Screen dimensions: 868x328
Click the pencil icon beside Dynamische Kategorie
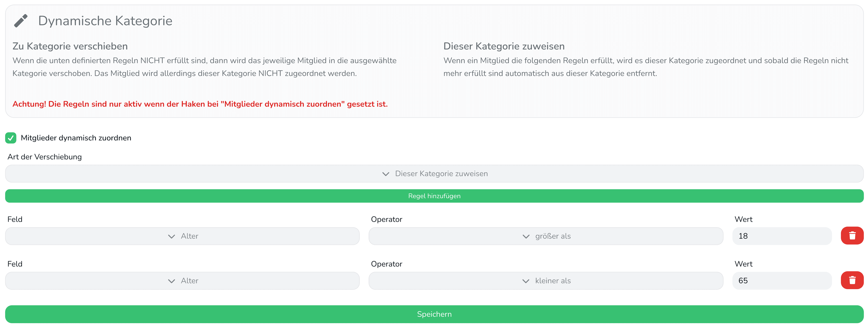click(x=21, y=21)
